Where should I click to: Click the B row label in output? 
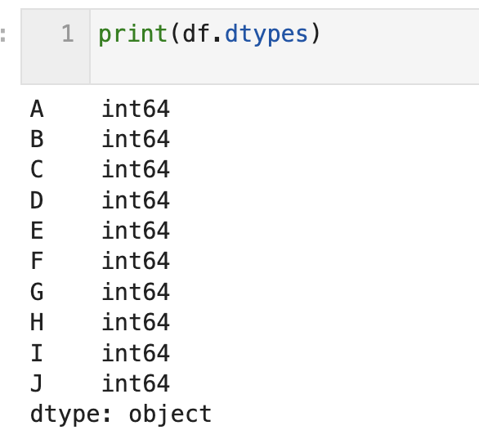point(37,139)
